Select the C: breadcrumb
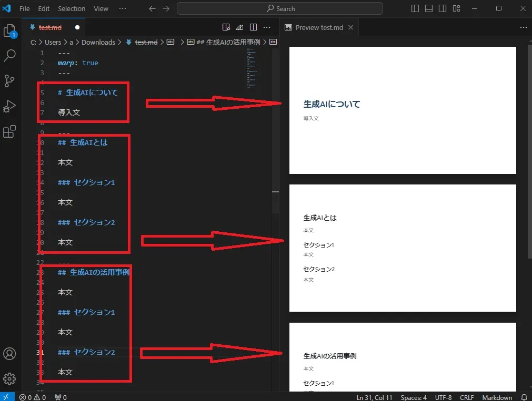Screen dimensions: 532x401 (x=33, y=42)
